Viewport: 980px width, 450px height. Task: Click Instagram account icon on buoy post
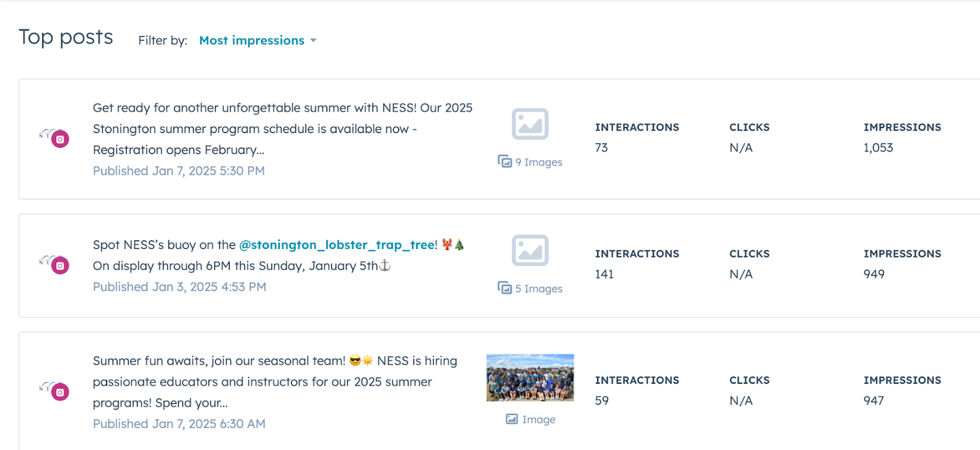[59, 265]
